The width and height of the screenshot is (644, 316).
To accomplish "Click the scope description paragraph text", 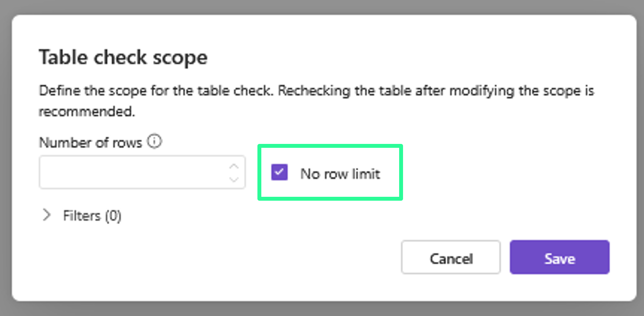I will pyautogui.click(x=316, y=92).
